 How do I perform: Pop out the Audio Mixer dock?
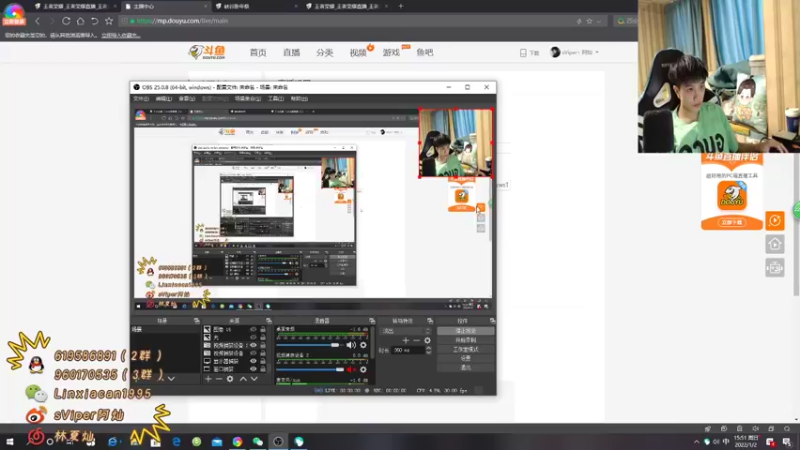tap(372, 321)
